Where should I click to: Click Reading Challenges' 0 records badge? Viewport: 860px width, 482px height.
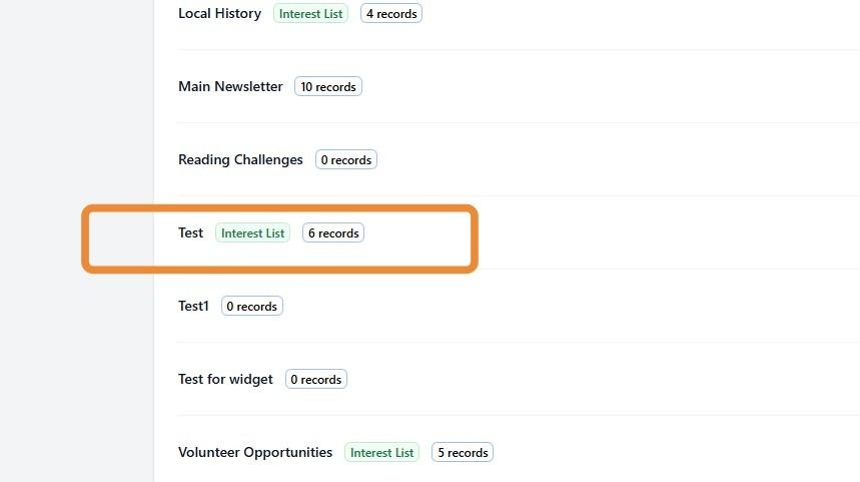coord(346,160)
